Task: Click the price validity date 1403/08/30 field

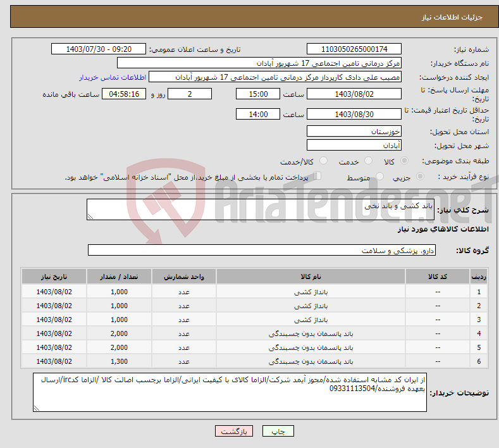Action: click(354, 114)
